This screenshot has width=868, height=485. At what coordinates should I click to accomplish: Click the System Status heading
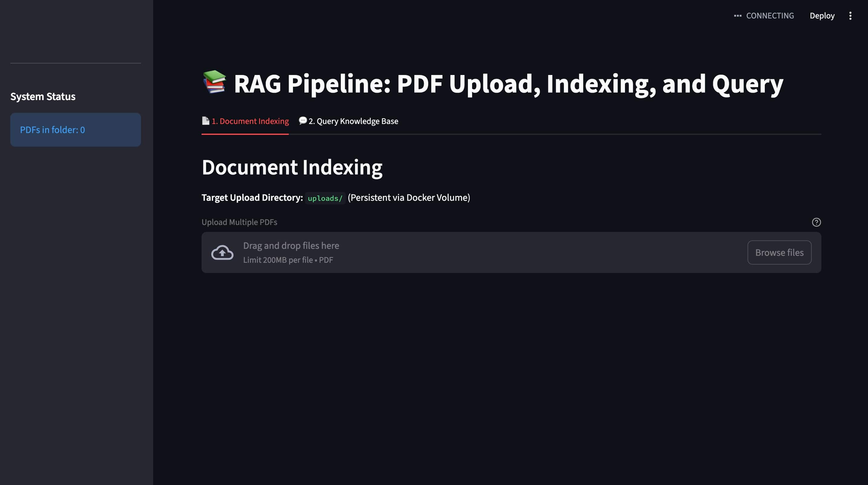[x=43, y=96]
